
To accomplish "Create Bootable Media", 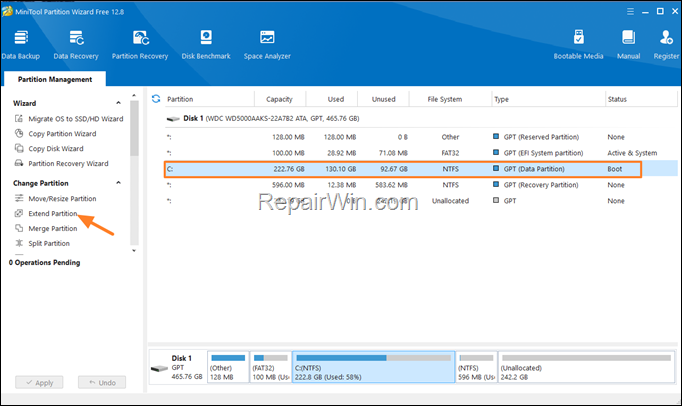I will point(578,45).
